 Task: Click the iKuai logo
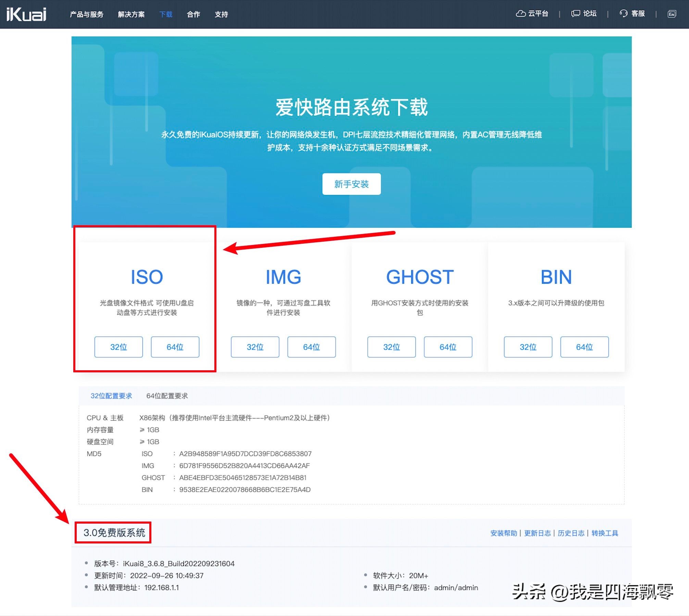pos(26,14)
